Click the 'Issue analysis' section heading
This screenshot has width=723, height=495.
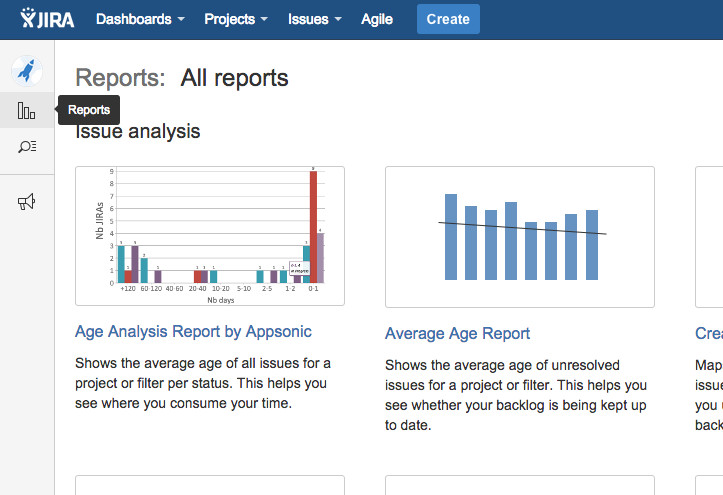(x=137, y=132)
